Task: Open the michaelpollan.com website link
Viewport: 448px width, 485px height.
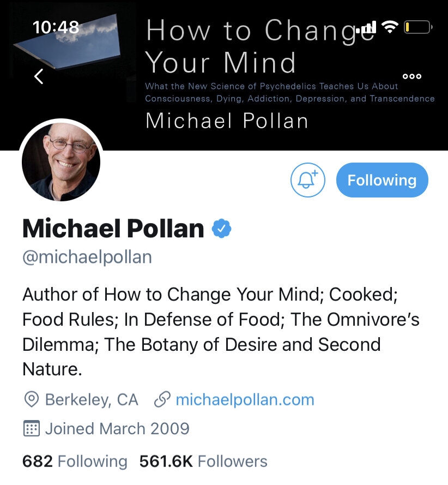Action: (x=245, y=400)
